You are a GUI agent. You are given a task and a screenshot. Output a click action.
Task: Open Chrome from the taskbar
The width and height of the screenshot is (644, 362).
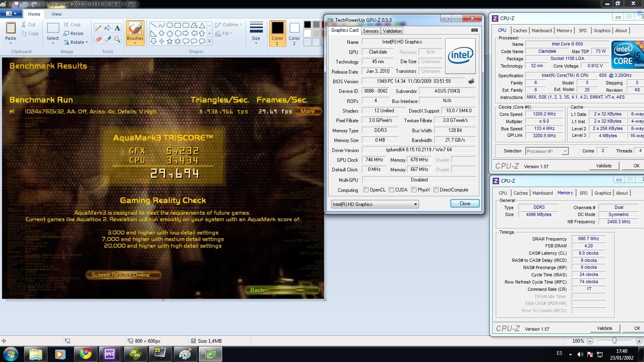click(x=85, y=354)
